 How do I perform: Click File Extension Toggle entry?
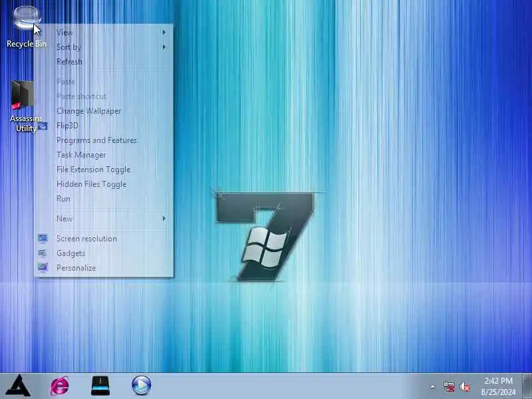point(104,170)
